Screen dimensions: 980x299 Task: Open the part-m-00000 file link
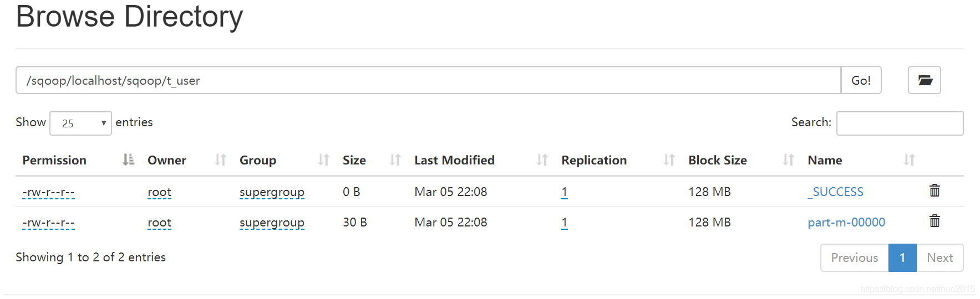tap(846, 223)
